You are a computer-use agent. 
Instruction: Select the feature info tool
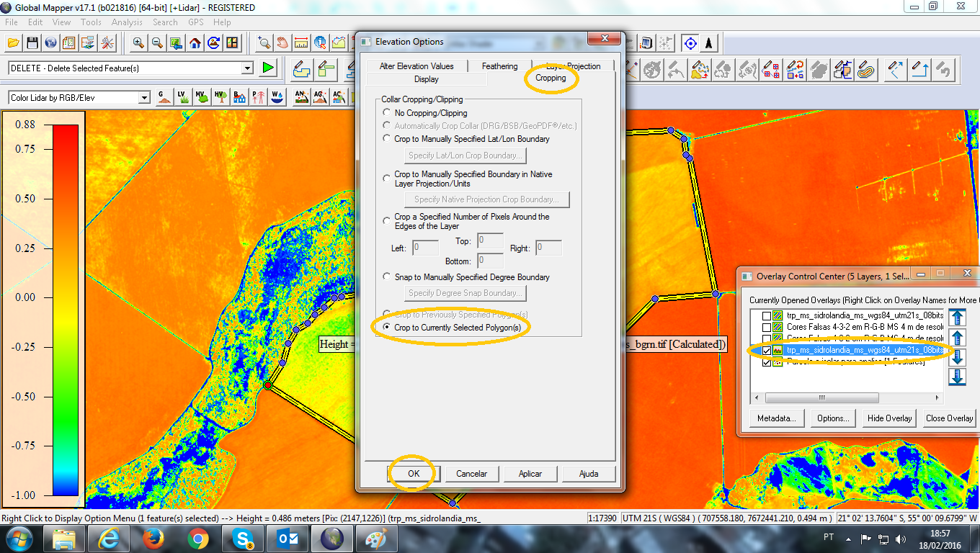tap(321, 43)
